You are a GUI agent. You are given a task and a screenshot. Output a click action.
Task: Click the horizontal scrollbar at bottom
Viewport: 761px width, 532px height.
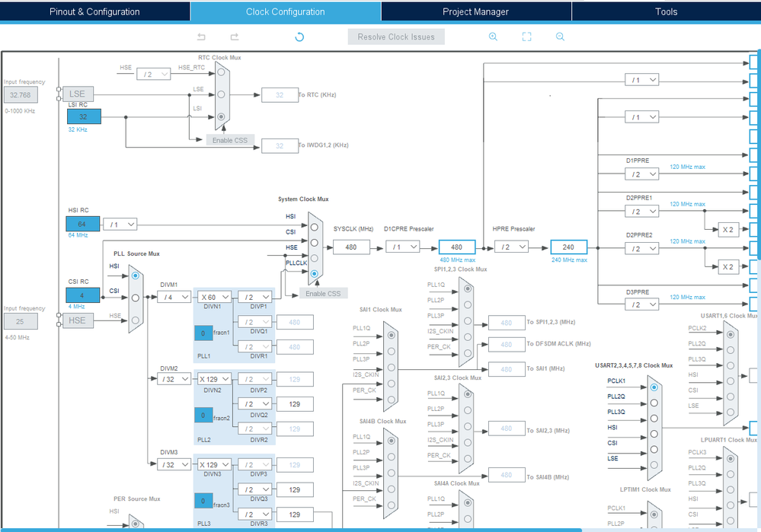(x=291, y=530)
